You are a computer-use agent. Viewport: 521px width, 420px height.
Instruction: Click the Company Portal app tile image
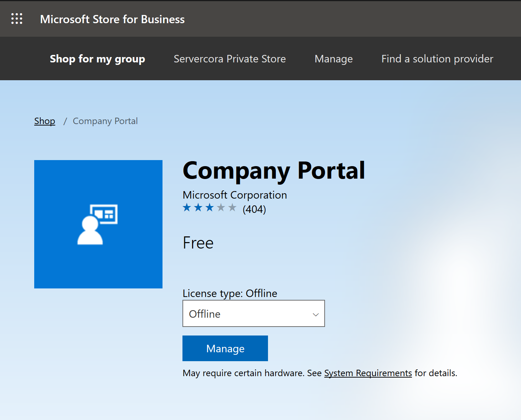(98, 224)
